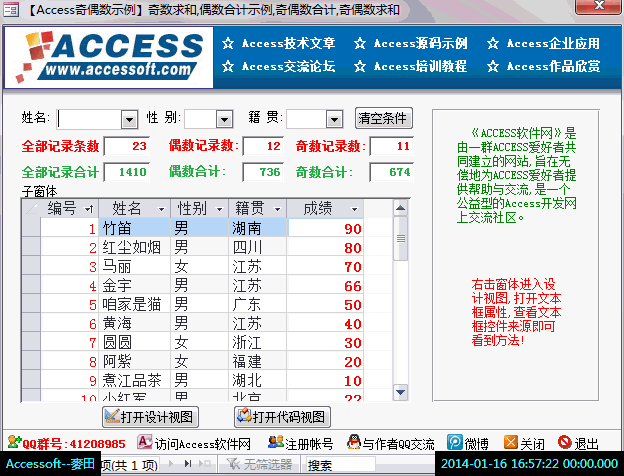
Task: Open the Access培训教程 link
Action: [420, 66]
